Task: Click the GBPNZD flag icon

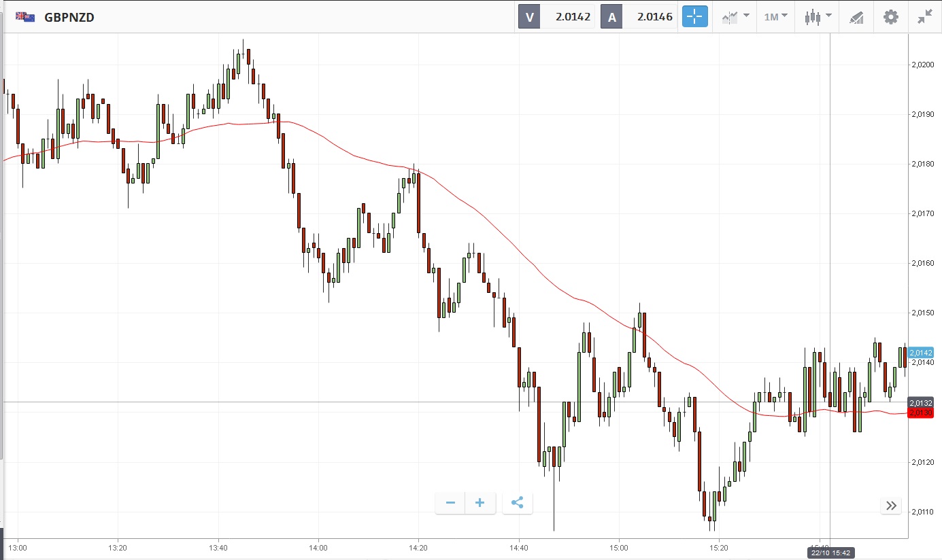Action: (x=25, y=17)
